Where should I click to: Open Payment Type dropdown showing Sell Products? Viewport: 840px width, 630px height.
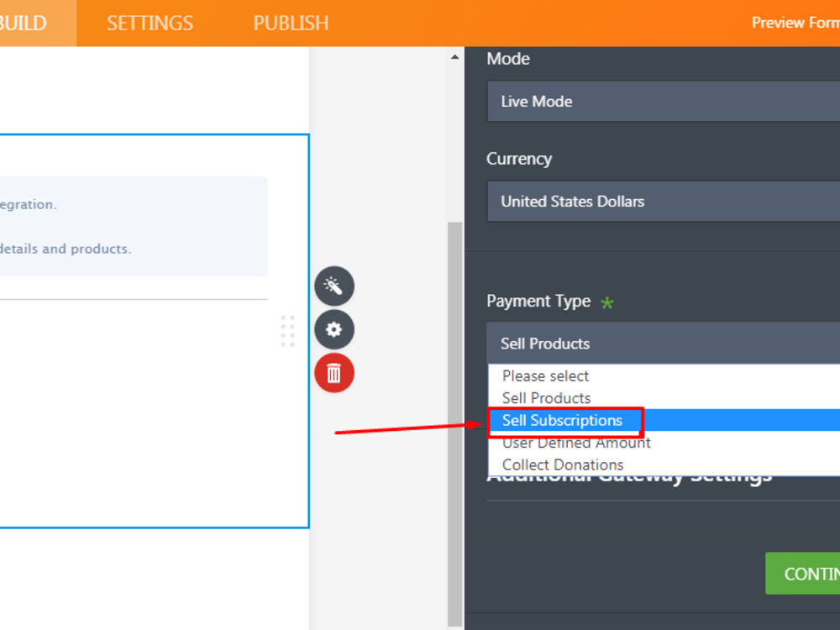(664, 344)
